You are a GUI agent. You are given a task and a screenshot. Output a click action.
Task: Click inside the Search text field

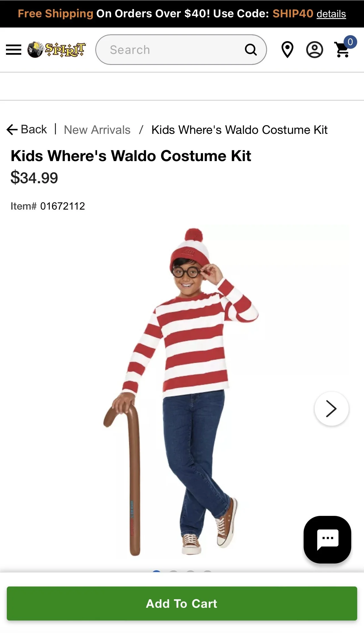pyautogui.click(x=176, y=50)
